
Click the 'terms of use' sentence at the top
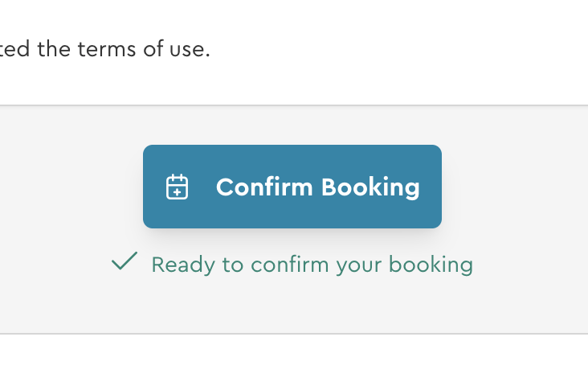104,49
